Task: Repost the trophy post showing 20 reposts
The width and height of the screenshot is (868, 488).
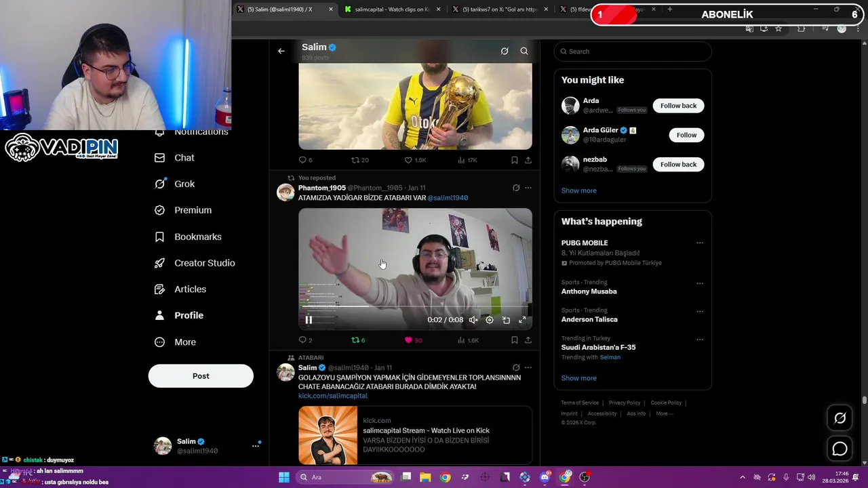Action: (x=359, y=160)
